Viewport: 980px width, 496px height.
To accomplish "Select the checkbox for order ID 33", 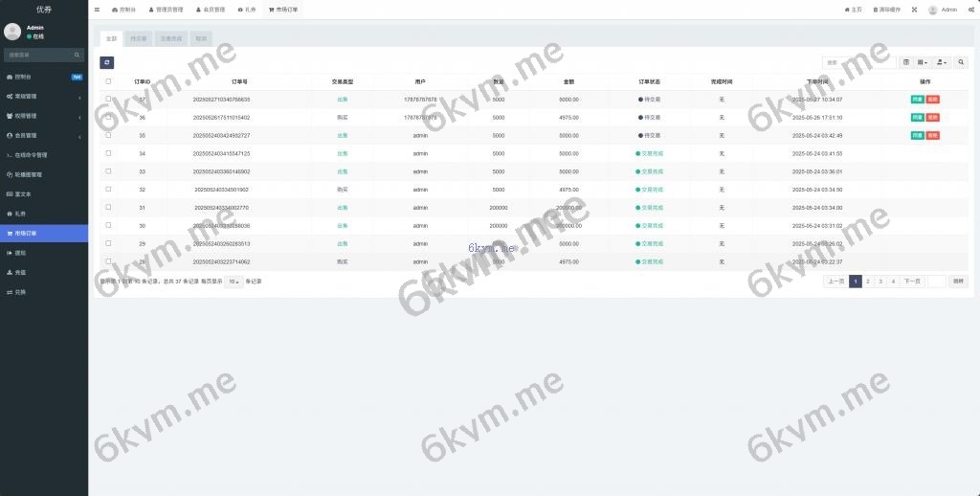I will [108, 171].
